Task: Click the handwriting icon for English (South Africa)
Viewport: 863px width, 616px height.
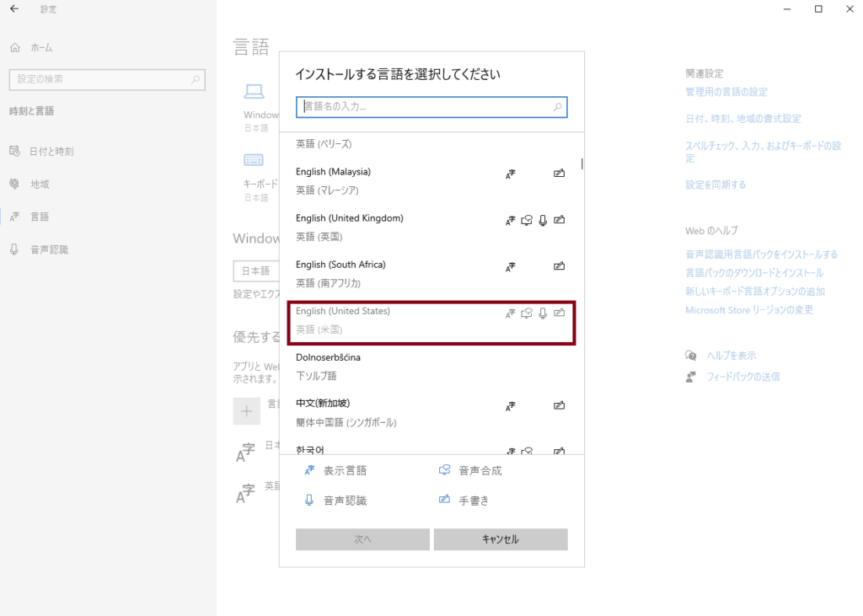Action: (x=559, y=266)
